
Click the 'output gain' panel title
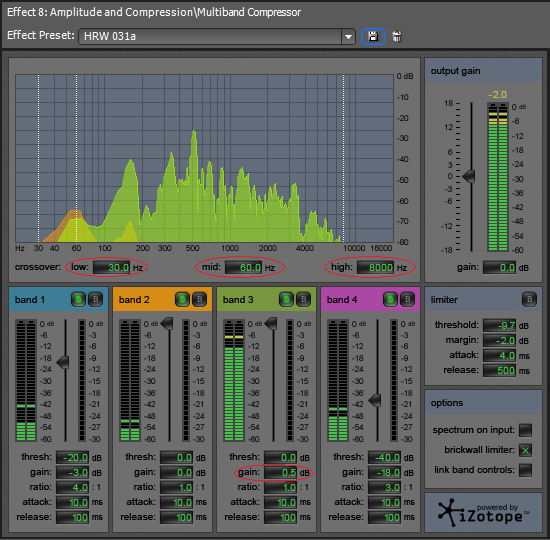455,71
